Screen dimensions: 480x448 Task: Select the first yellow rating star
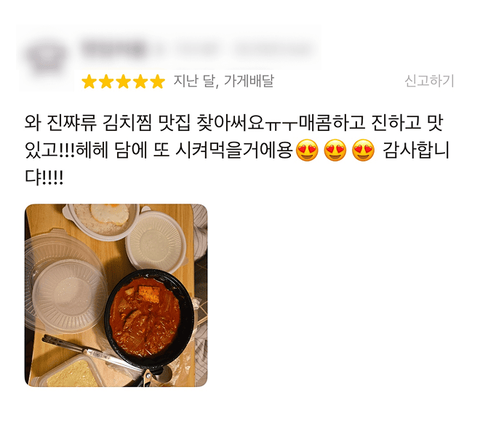click(x=89, y=81)
